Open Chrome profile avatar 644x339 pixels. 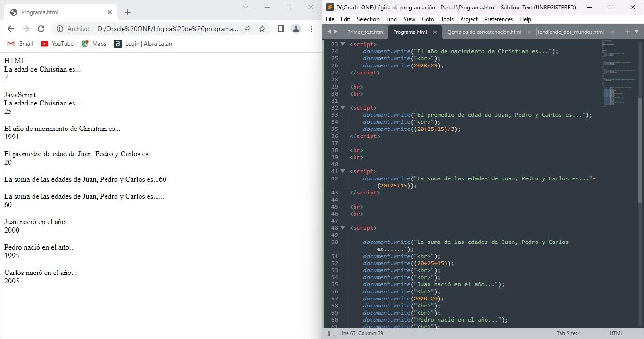pos(296,29)
